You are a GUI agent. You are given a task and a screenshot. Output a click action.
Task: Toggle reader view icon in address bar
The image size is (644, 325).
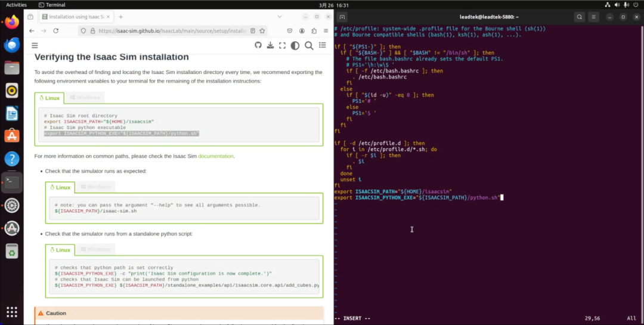coord(253,31)
